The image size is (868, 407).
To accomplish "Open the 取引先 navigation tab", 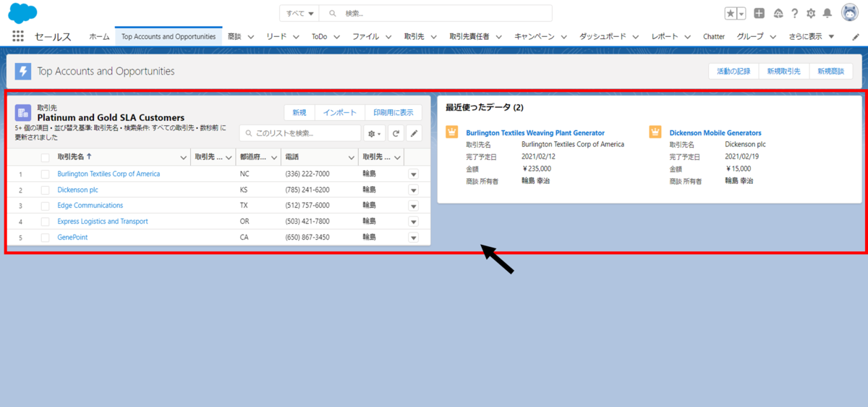I will 414,36.
